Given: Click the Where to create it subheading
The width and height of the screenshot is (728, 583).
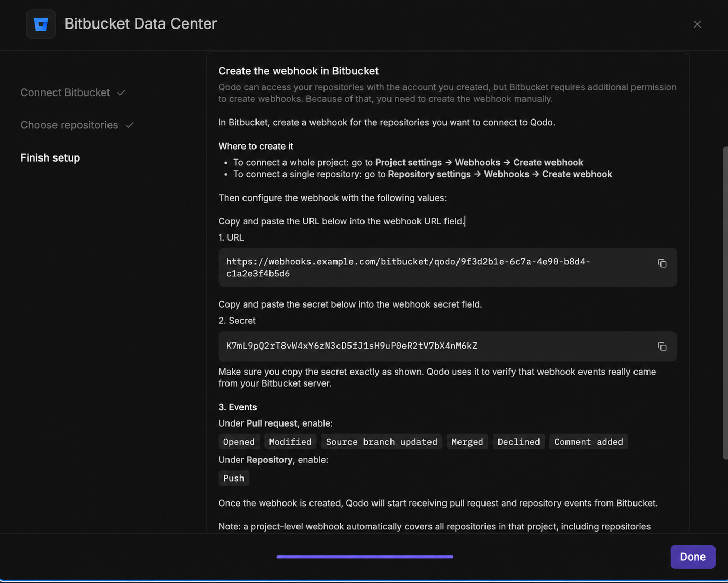Looking at the screenshot, I should coord(256,147).
